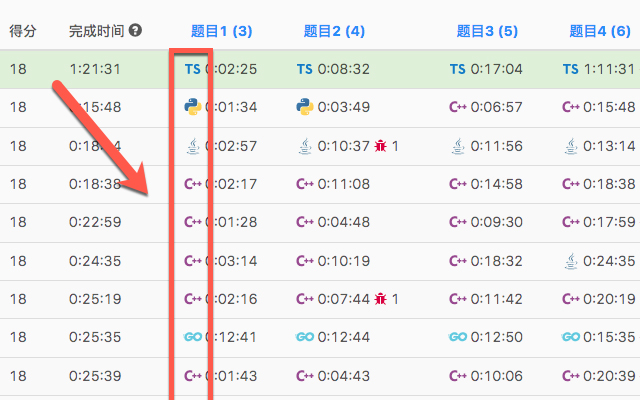Click the 0:11:56 submission time

click(x=496, y=146)
